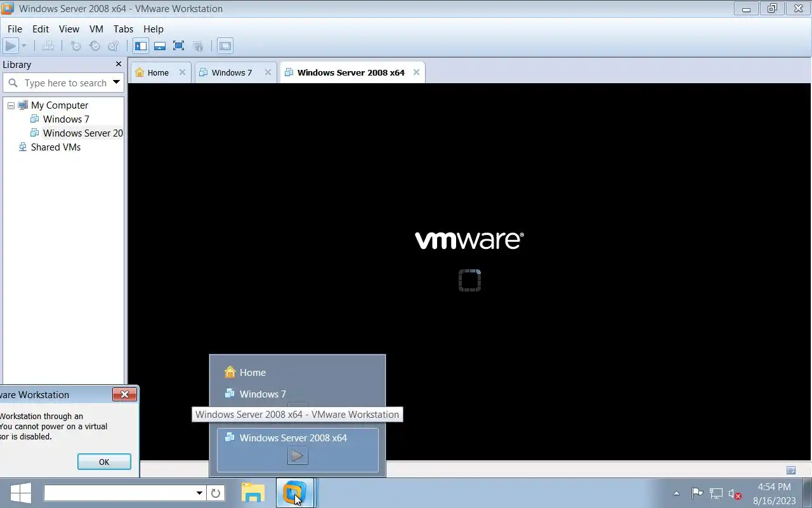
Task: Select My Computer in the Library
Action: [60, 105]
